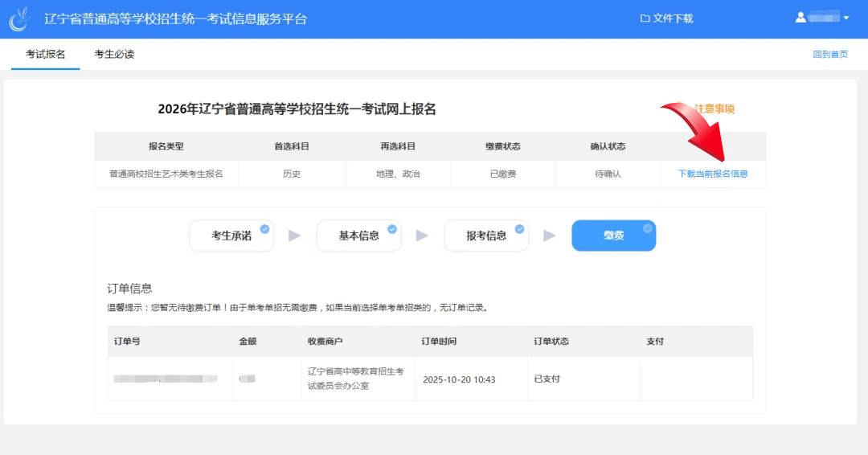Image resolution: width=868 pixels, height=455 pixels.
Task: Click the arrow between 报考信息 and 缴费
Action: point(550,236)
